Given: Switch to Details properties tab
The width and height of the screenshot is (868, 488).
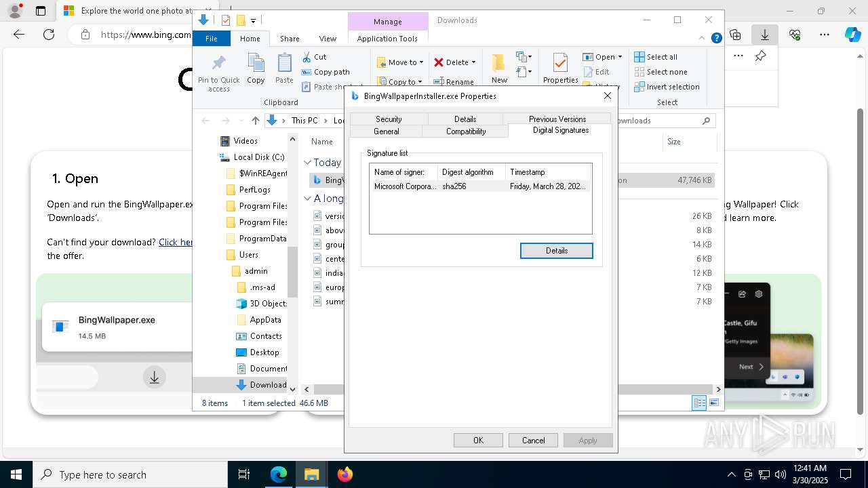Looking at the screenshot, I should coord(465,119).
